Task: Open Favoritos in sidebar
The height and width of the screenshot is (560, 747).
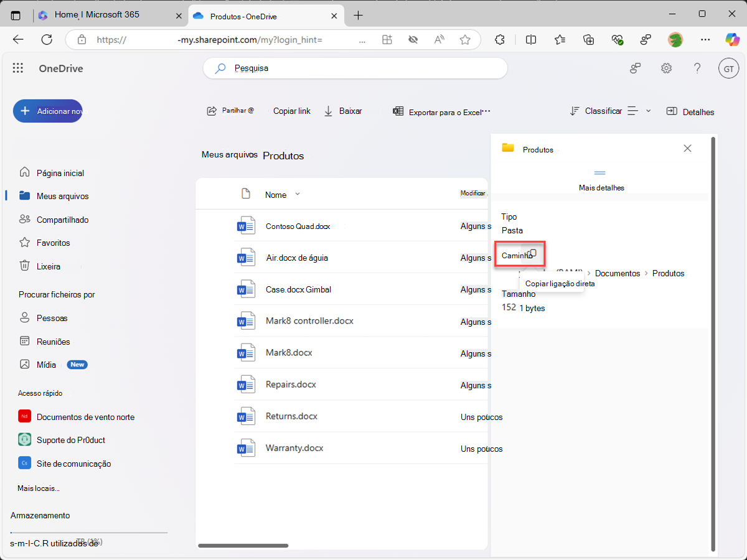Action: (45, 243)
